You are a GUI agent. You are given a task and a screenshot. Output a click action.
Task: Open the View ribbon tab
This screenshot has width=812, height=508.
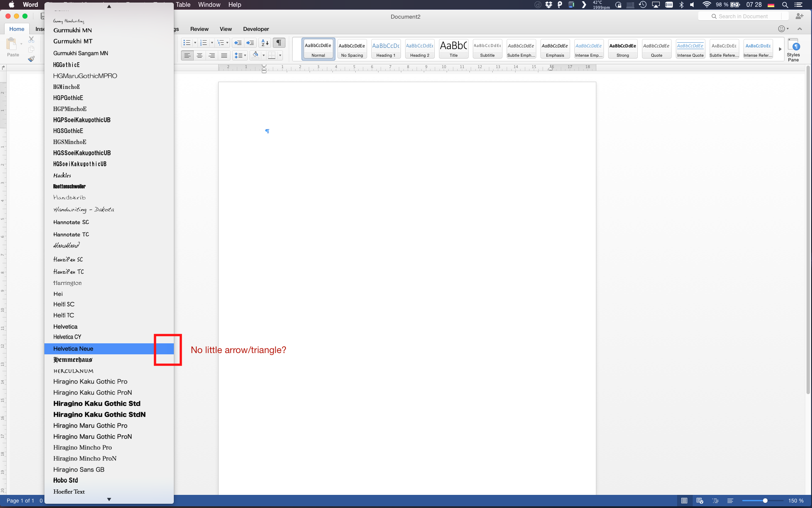226,29
